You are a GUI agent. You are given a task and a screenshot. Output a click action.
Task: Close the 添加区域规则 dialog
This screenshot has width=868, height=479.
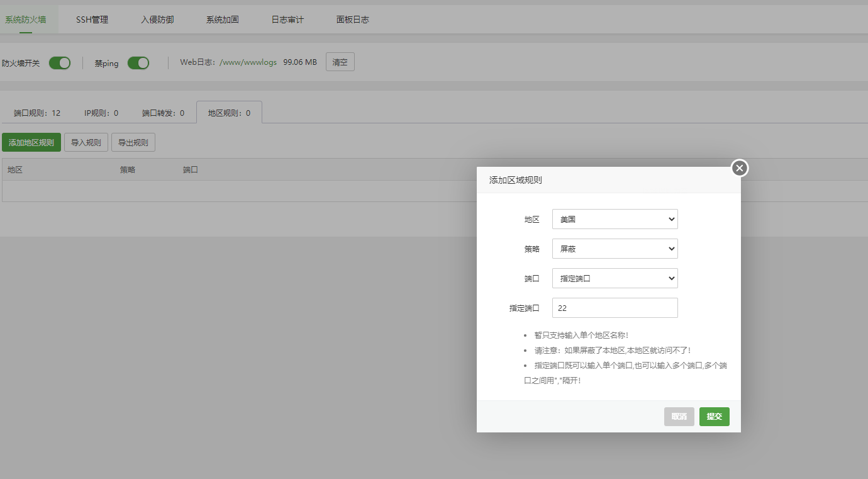tap(740, 168)
